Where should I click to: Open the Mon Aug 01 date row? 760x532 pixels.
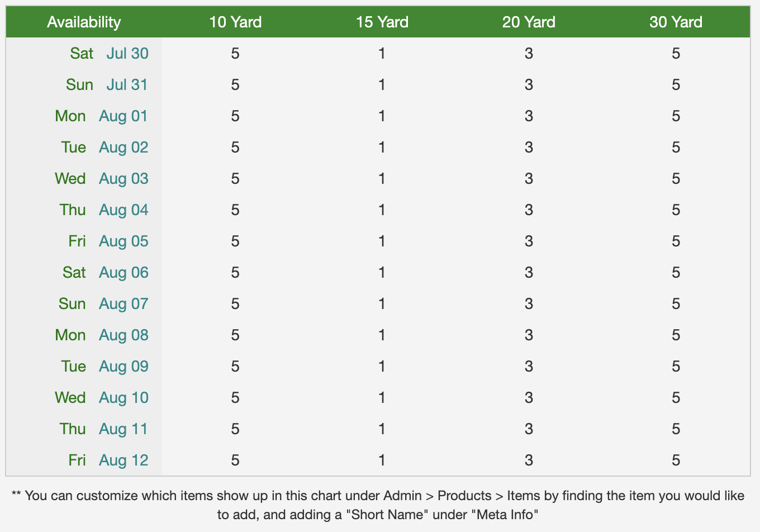[x=101, y=116]
